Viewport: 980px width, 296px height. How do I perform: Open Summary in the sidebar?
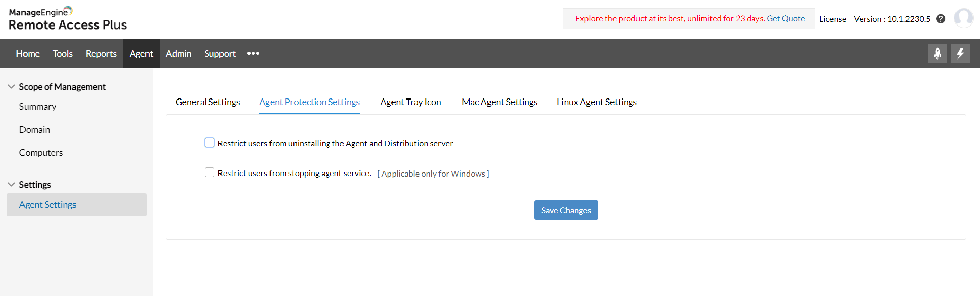click(38, 107)
